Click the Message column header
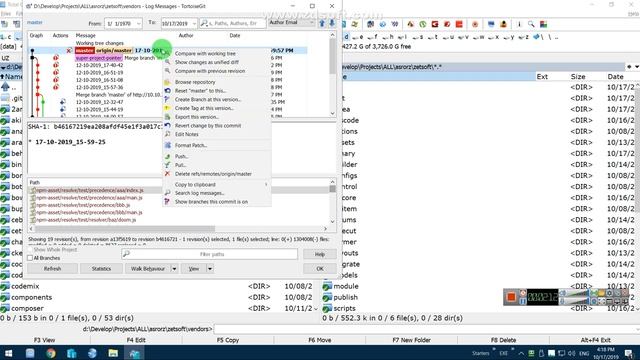Screen dimensions: 640x360 86,36
